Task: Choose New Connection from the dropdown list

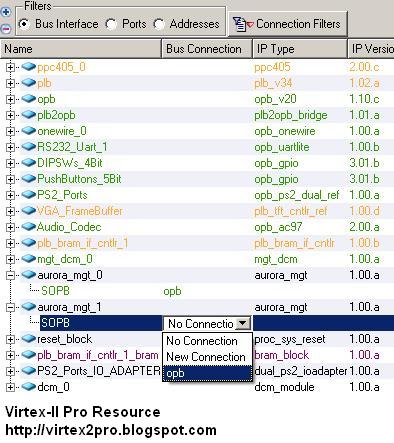Action: (207, 357)
